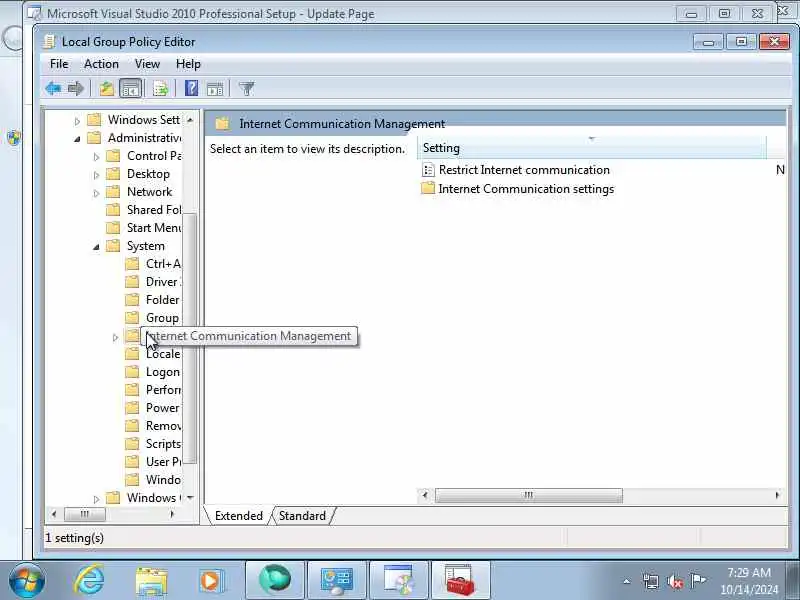Click the Export List toolbar icon

(x=160, y=89)
